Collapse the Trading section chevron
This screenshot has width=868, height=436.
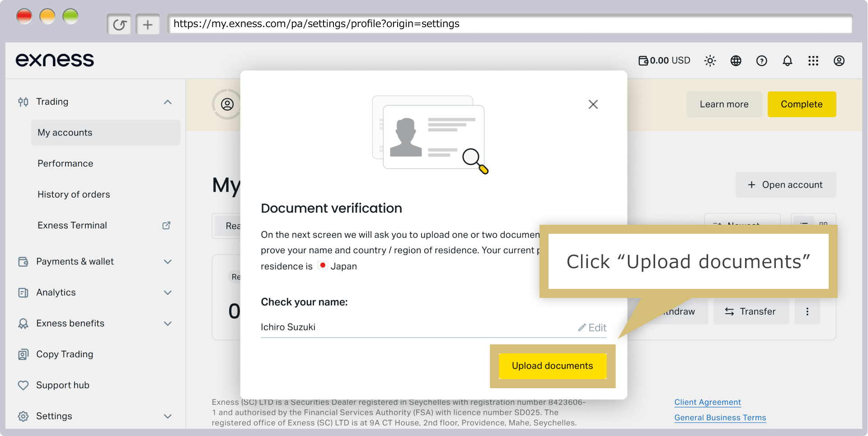pyautogui.click(x=168, y=102)
